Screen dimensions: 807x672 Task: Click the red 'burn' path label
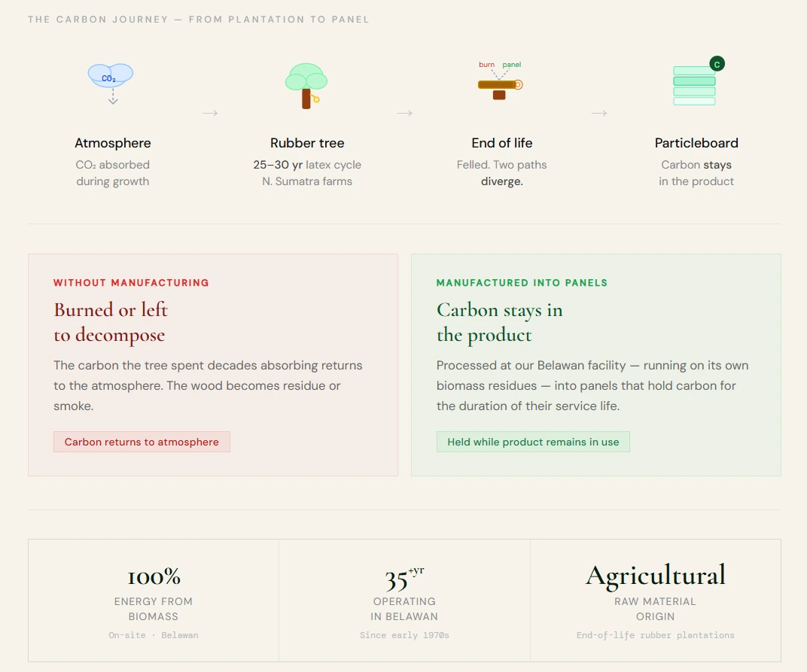pos(487,65)
